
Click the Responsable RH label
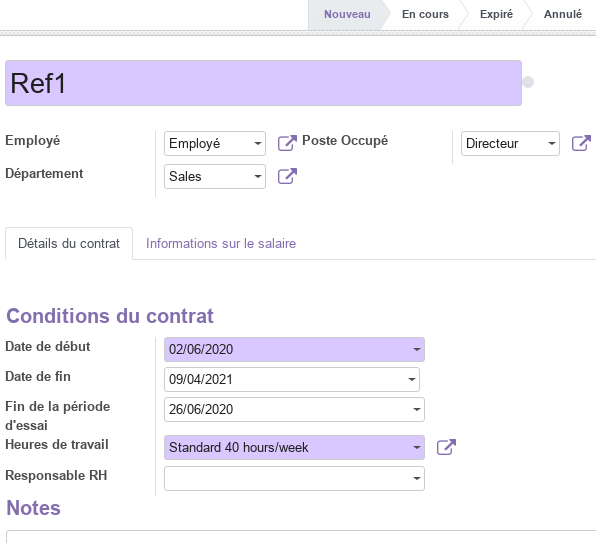[56, 476]
